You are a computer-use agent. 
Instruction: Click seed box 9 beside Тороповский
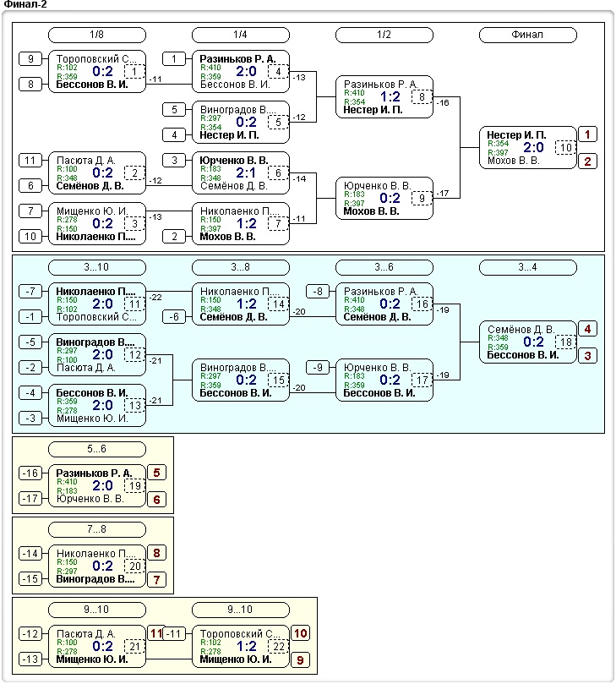(30, 59)
